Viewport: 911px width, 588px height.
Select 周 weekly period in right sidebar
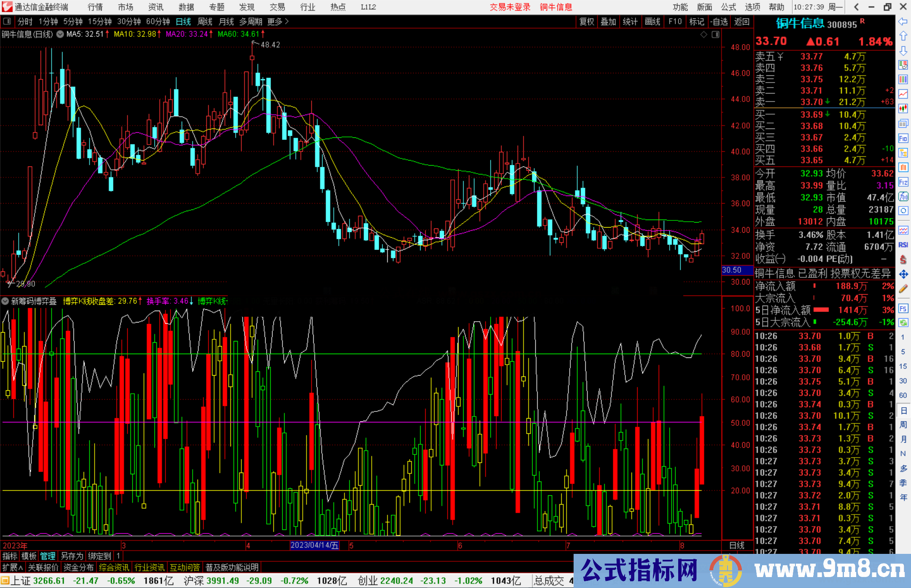point(903,424)
